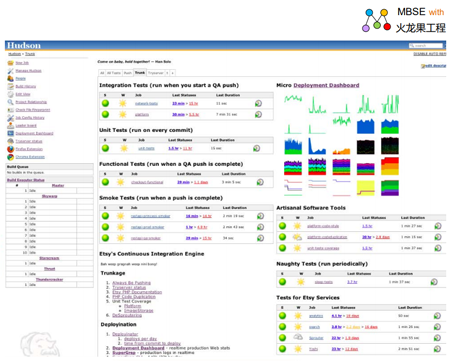Open the network-tests job link
Image resolution: width=450 pixels, height=361 pixels.
pyautogui.click(x=146, y=104)
